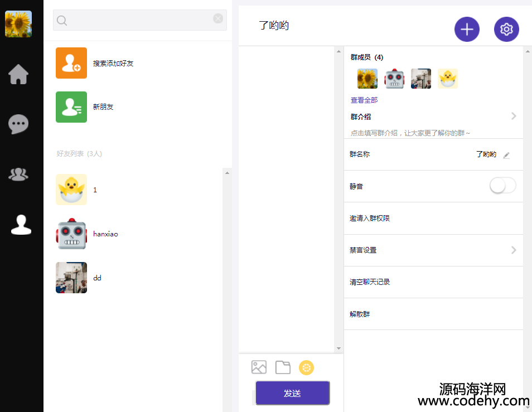
Task: Click the purple gear settings button
Action: point(506,29)
